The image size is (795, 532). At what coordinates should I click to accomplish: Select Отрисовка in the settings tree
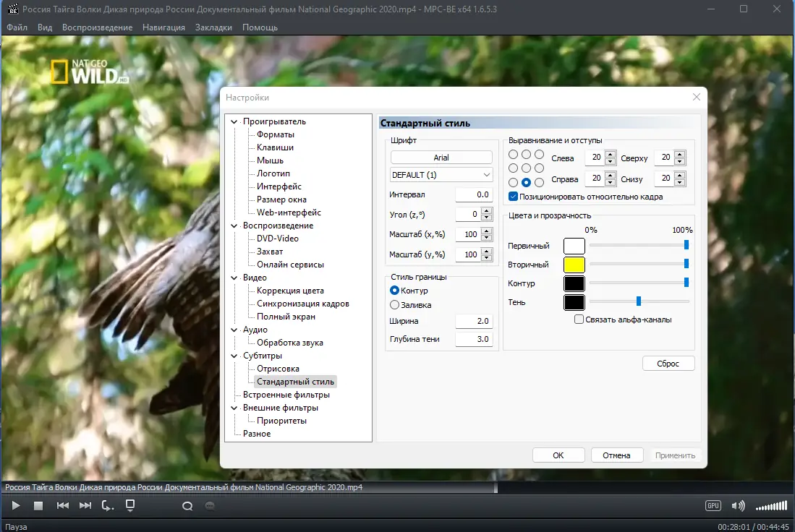(x=278, y=369)
